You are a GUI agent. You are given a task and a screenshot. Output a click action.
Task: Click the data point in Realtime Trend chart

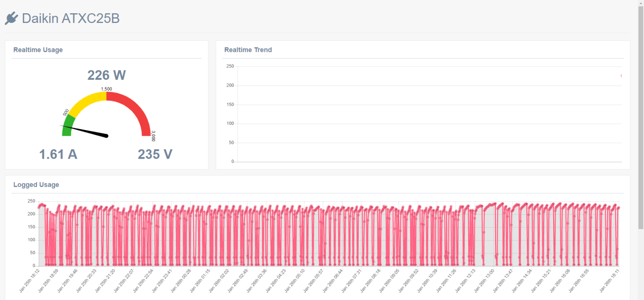[621, 76]
